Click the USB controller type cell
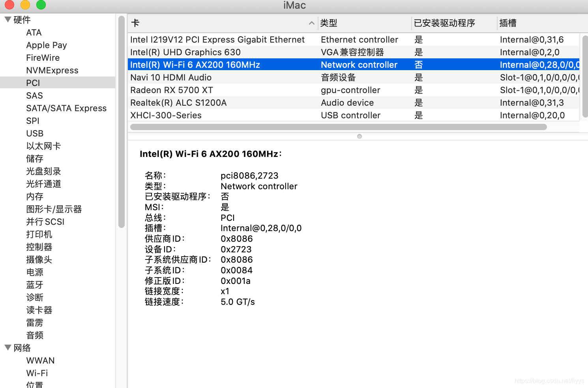This screenshot has height=388, width=588. point(350,115)
